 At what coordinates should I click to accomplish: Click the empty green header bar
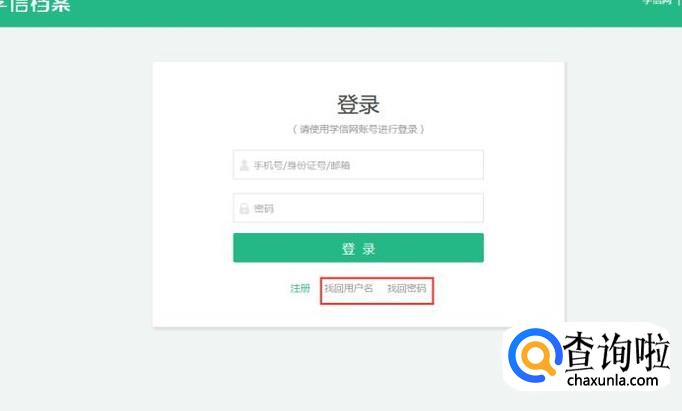click(348, 13)
